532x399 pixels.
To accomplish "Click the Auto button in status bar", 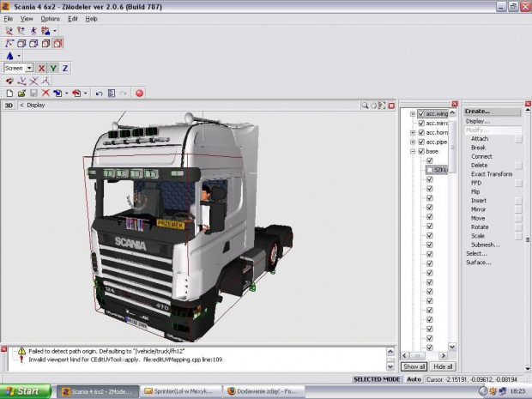I will click(x=414, y=379).
